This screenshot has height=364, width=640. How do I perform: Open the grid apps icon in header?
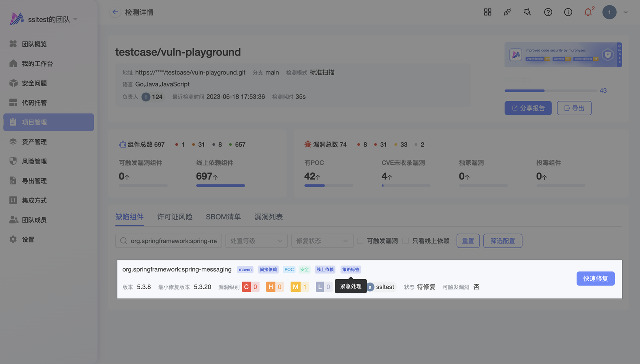(x=488, y=12)
